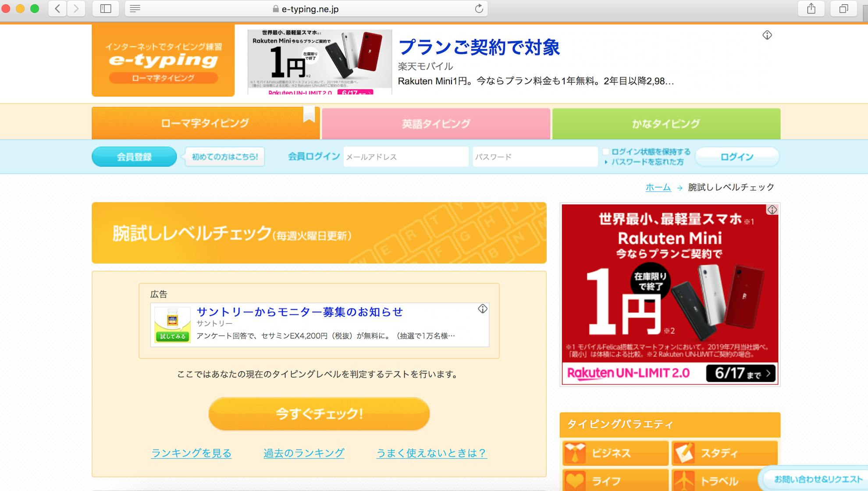Click the e-typing.ne.jp address bar
Screen dimensions: 868x491
coord(306,9)
